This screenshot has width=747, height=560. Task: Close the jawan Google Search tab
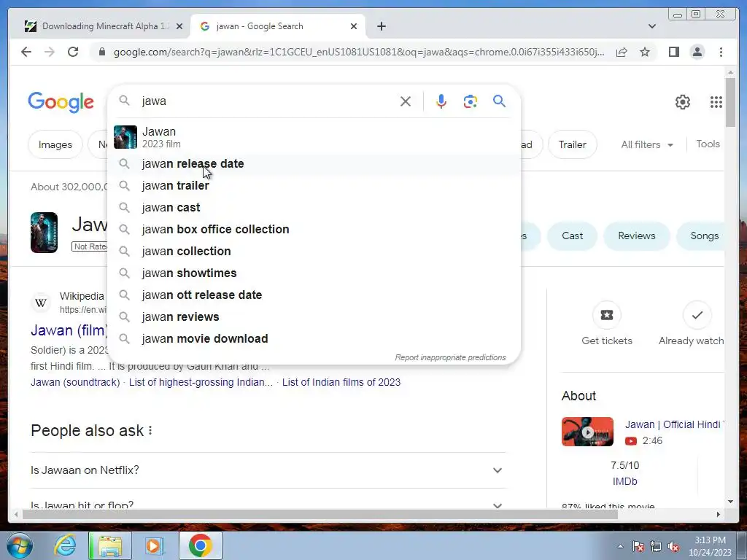[x=354, y=26]
